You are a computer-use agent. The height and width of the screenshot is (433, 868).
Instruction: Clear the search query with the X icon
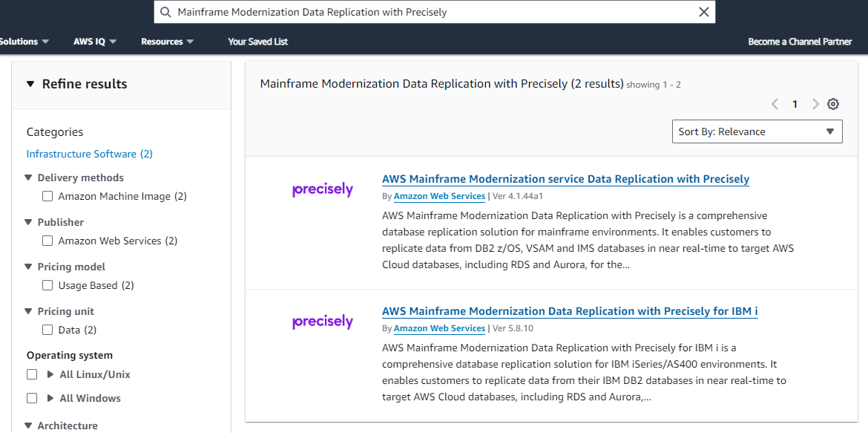click(x=703, y=12)
